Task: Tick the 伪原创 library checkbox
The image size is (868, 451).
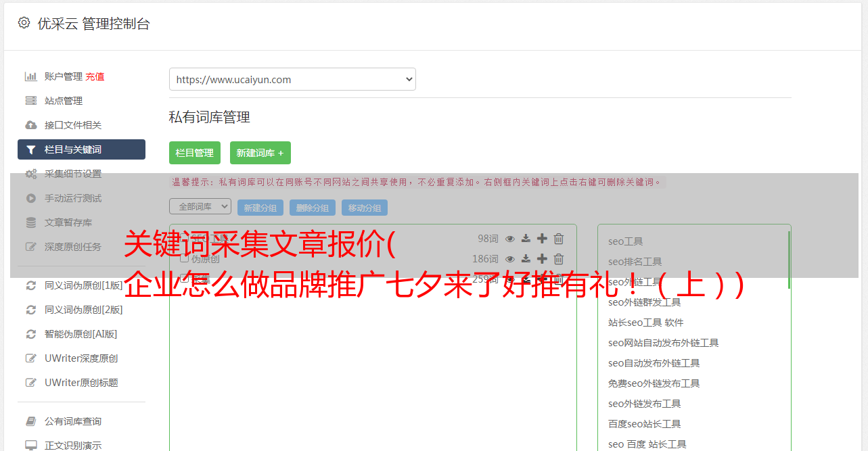Action: tap(184, 259)
